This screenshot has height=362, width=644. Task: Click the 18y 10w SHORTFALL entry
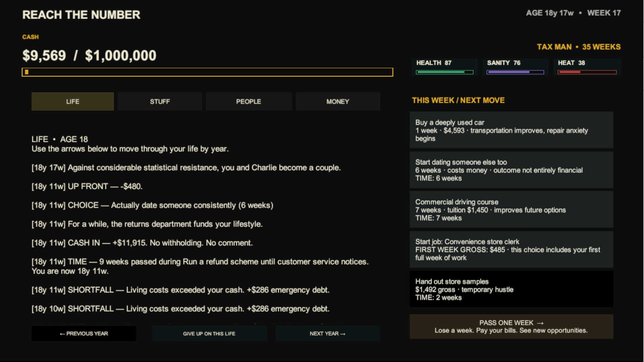[x=180, y=309]
